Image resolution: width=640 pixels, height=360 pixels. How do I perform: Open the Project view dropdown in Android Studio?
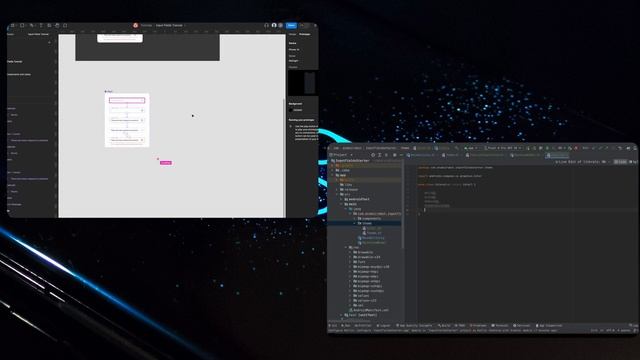[342, 155]
